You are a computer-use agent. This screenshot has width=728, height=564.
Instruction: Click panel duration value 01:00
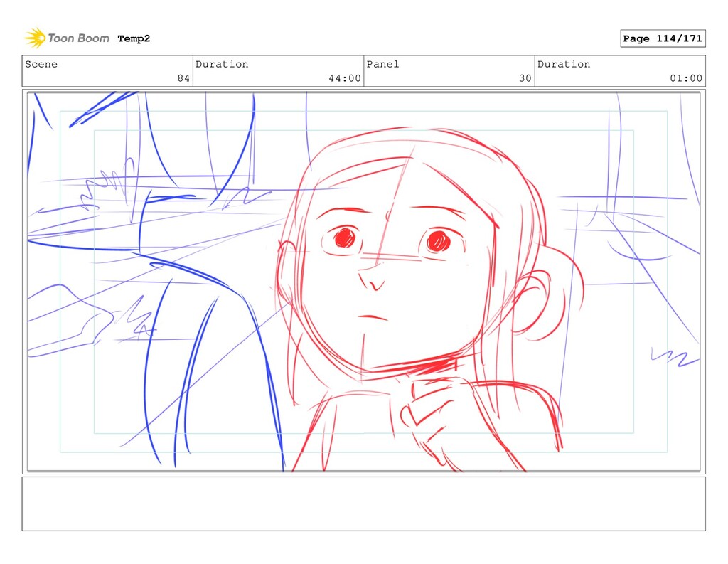(686, 78)
